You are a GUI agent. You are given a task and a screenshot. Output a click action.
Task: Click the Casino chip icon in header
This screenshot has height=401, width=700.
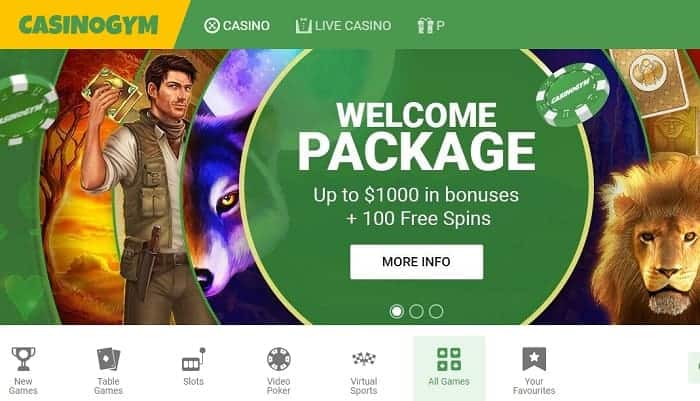tap(212, 25)
